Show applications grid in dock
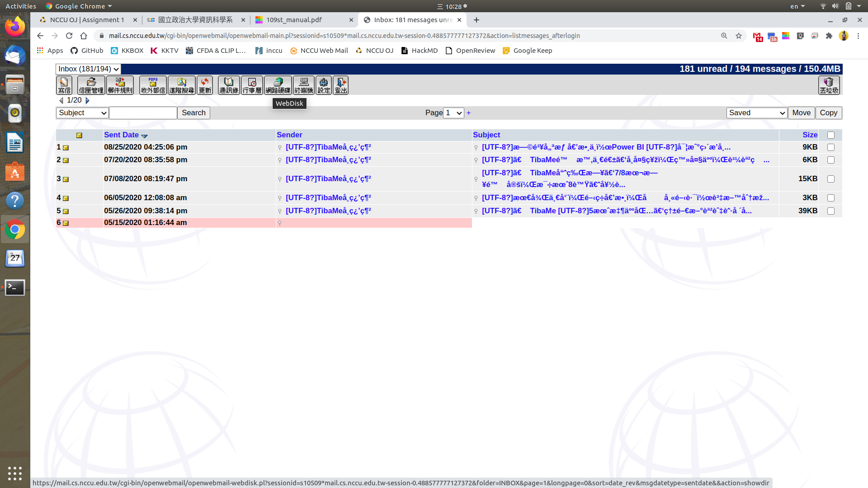 coord(15,473)
